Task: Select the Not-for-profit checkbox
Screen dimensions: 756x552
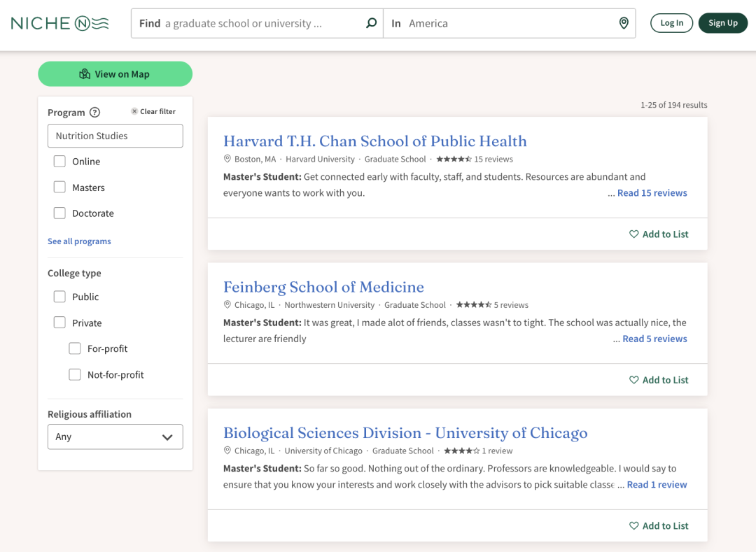Action: click(x=75, y=374)
